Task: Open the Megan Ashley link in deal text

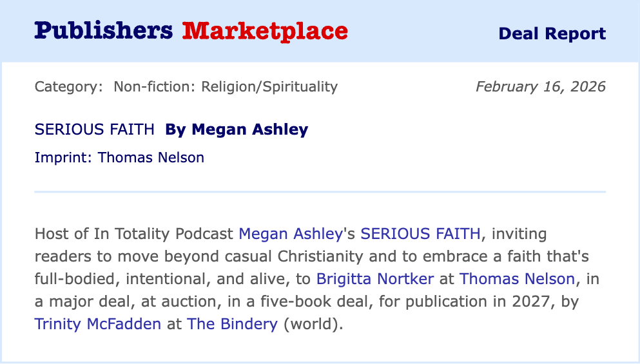Action: (290, 234)
